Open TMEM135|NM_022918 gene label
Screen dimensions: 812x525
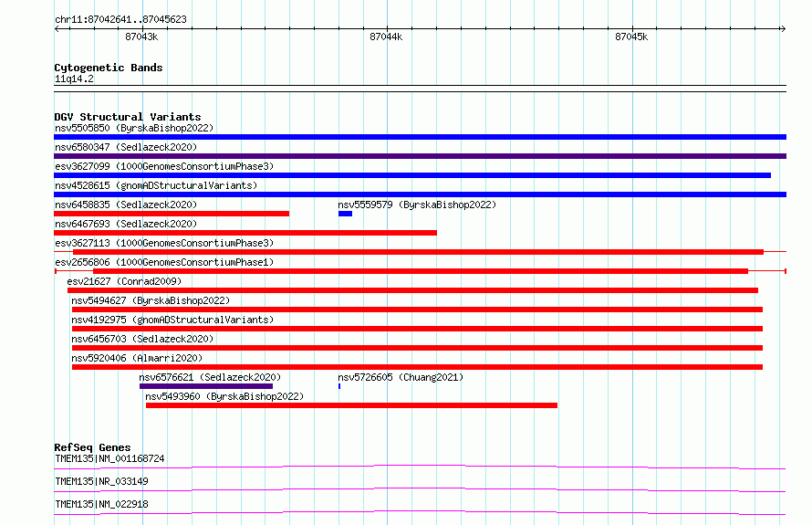(101, 504)
